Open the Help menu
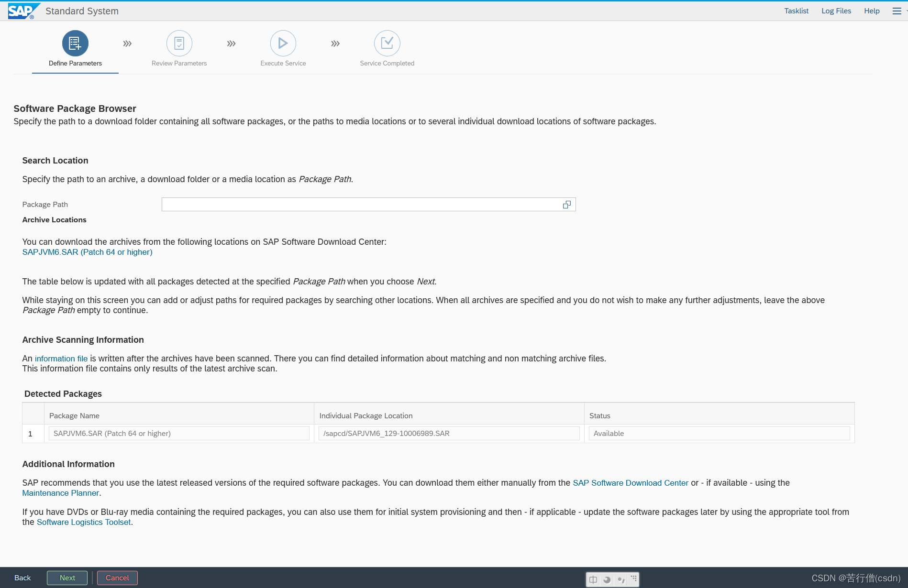Screen dimensions: 908x588 click(x=872, y=11)
